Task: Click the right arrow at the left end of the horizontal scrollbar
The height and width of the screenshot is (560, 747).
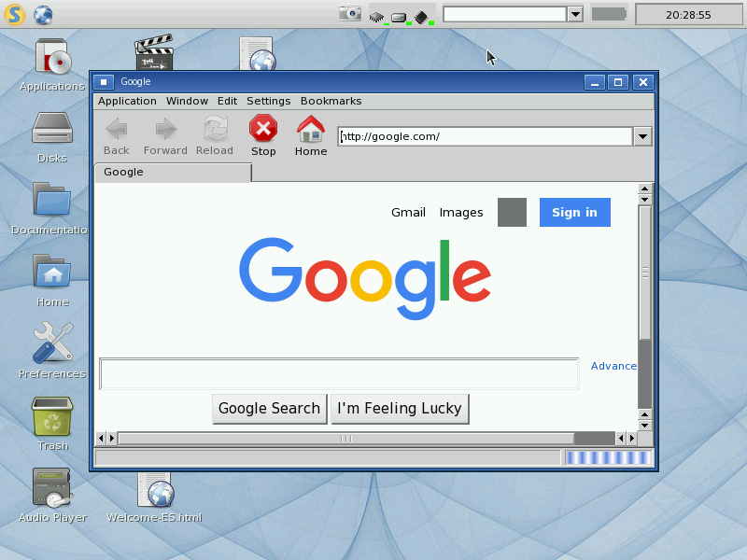Action: pos(112,438)
